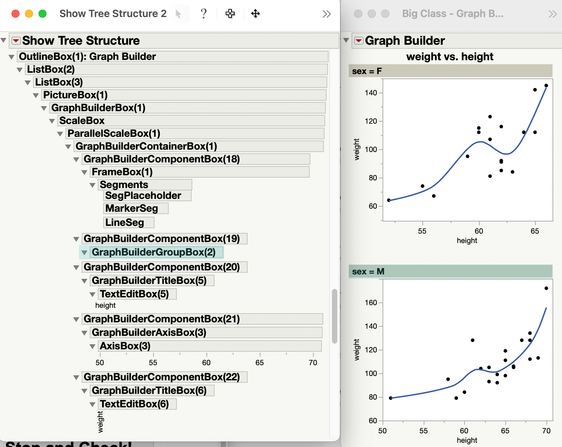The image size is (562, 447).
Task: Open the Graph Builder red triangle menu
Action: click(358, 41)
